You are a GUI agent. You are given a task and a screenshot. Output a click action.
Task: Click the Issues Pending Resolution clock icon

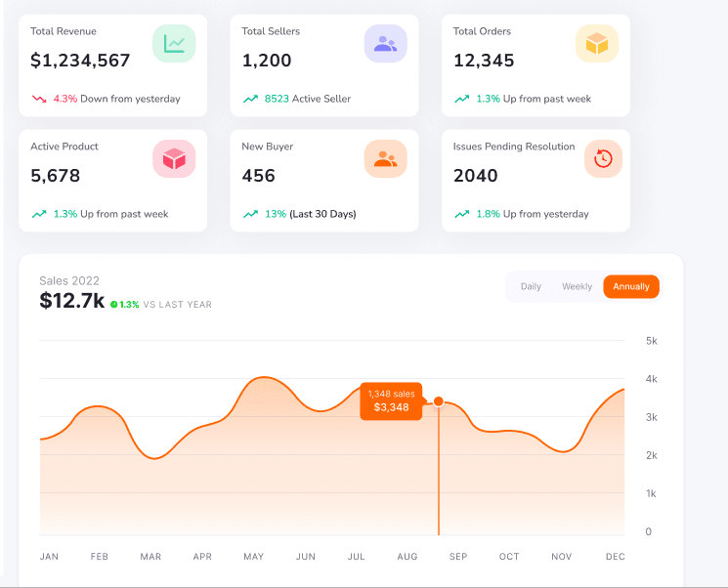point(603,158)
